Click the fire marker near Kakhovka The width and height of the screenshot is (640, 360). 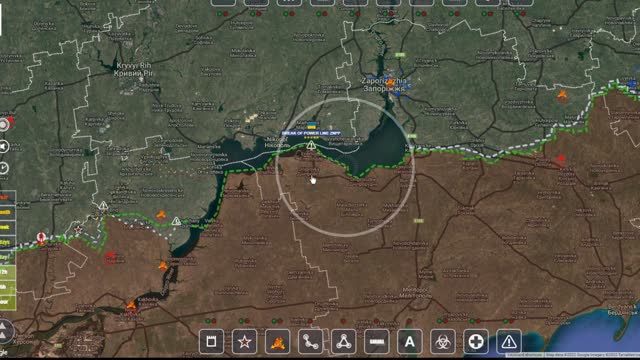pos(131,306)
